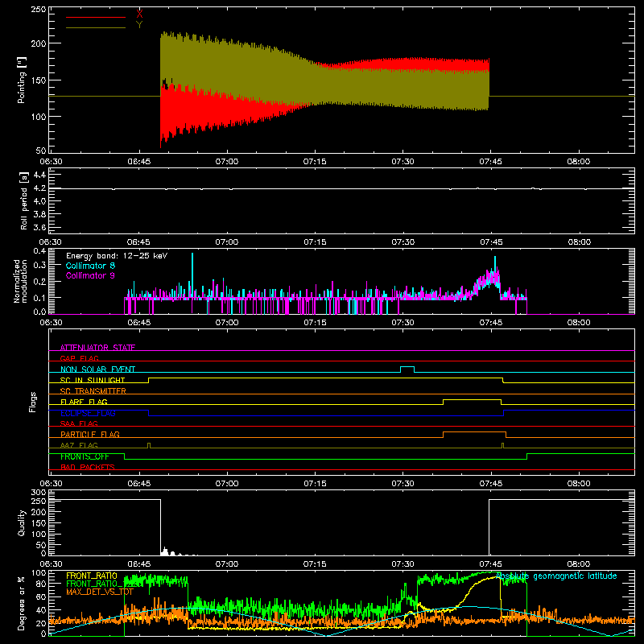Select the red X legend label
Viewport: 644px width, 644px height.
139,14
